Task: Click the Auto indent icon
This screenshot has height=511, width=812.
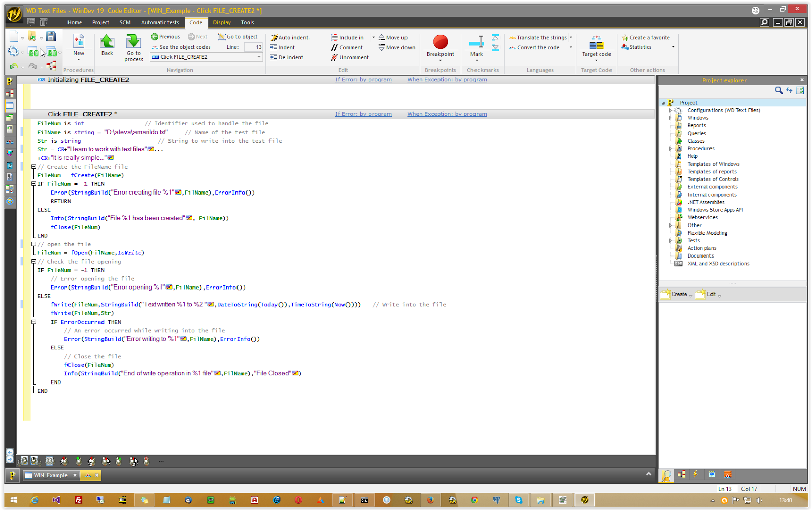Action: [x=274, y=37]
